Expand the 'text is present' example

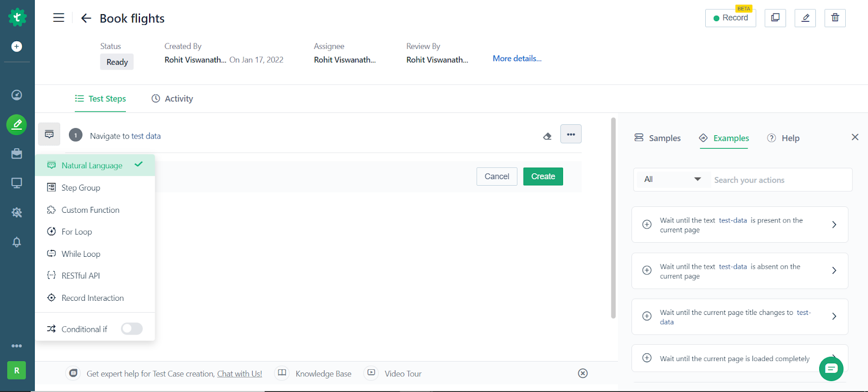click(834, 225)
